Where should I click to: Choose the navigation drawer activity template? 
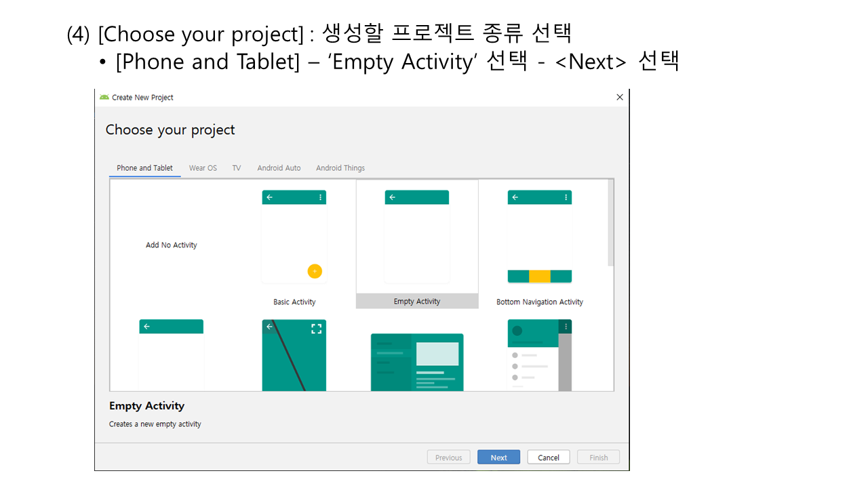coord(540,355)
